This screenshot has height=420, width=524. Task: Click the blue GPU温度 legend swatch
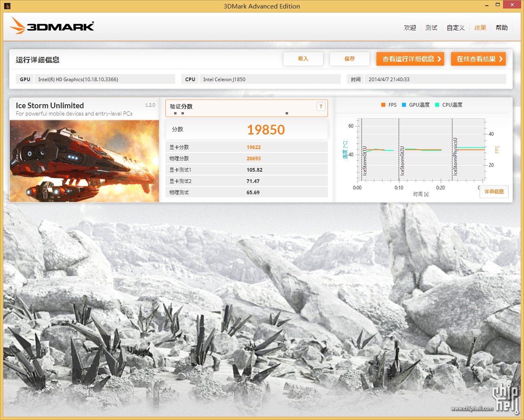click(x=404, y=105)
